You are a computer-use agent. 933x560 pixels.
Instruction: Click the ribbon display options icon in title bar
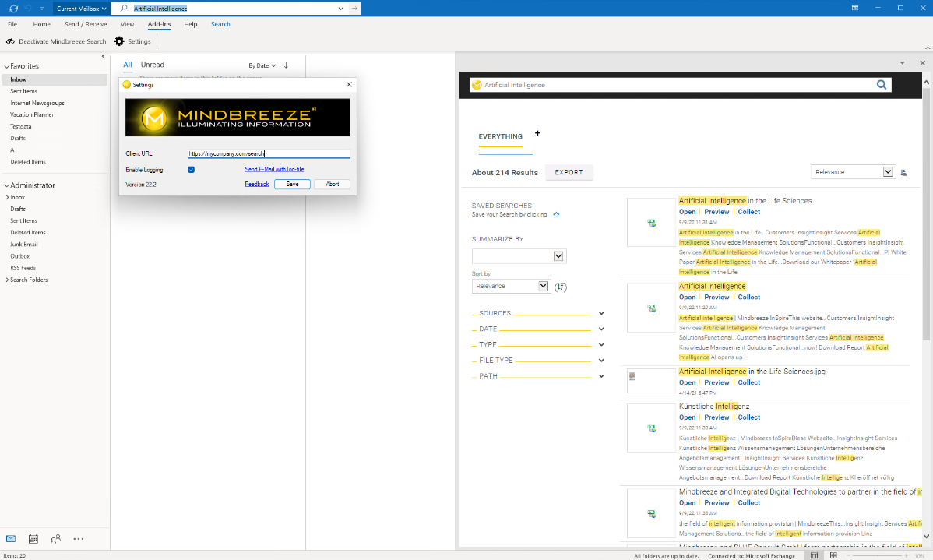pyautogui.click(x=855, y=9)
